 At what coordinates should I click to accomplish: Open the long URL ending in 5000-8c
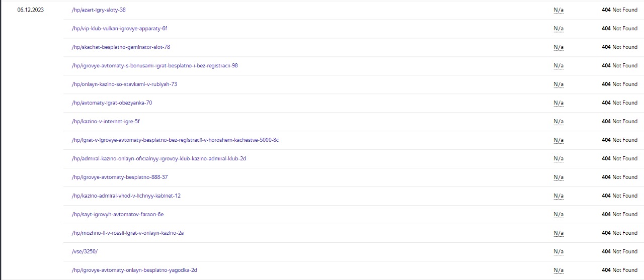175,140
